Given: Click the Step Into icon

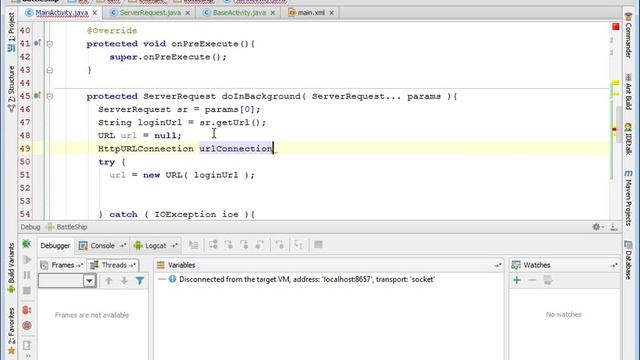Looking at the screenshot, I should tap(229, 245).
